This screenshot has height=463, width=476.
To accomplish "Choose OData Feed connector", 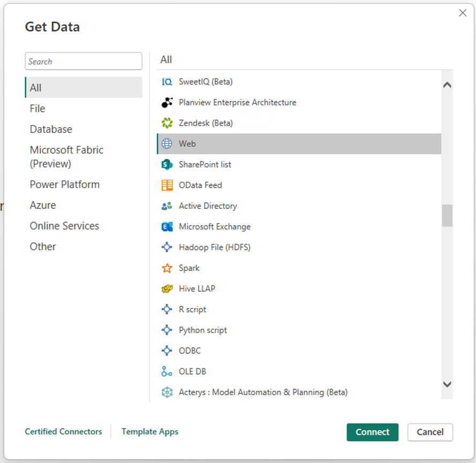I will click(x=299, y=185).
